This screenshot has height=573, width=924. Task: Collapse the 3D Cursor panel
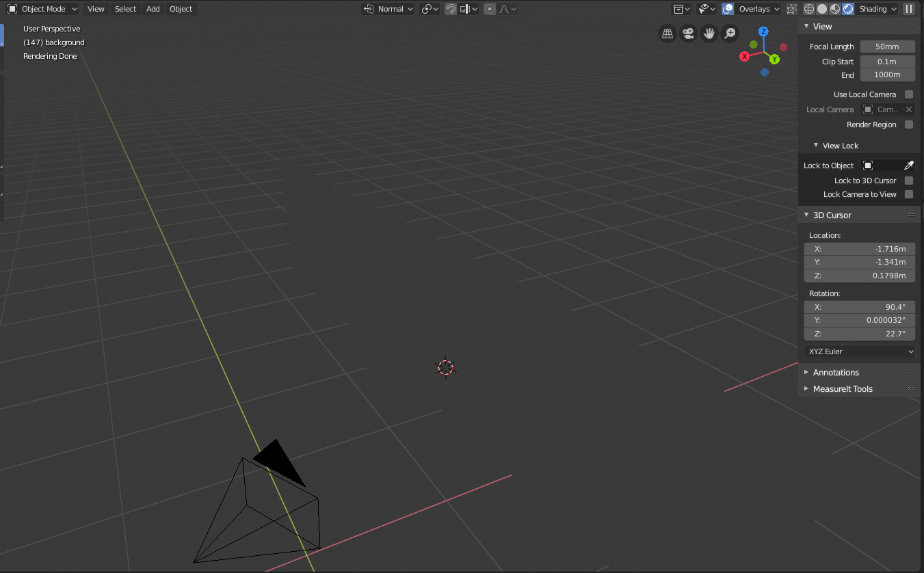click(806, 215)
